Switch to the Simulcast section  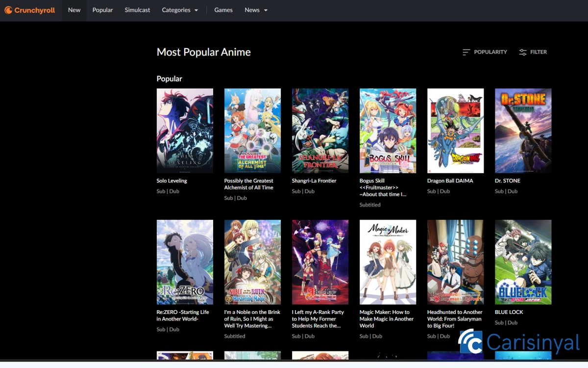tap(137, 10)
